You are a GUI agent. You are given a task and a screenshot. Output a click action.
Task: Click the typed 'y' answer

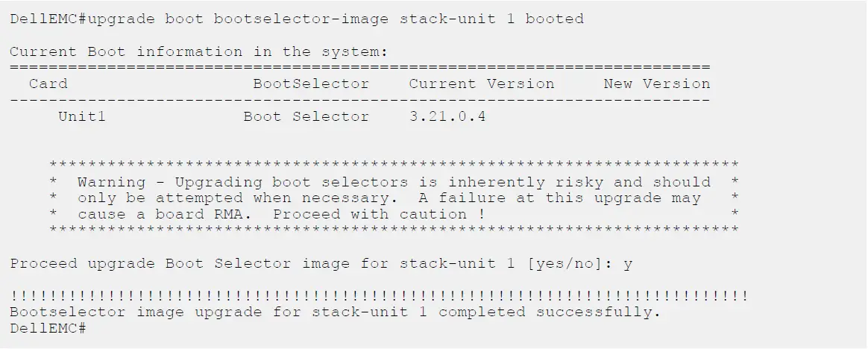tap(627, 264)
